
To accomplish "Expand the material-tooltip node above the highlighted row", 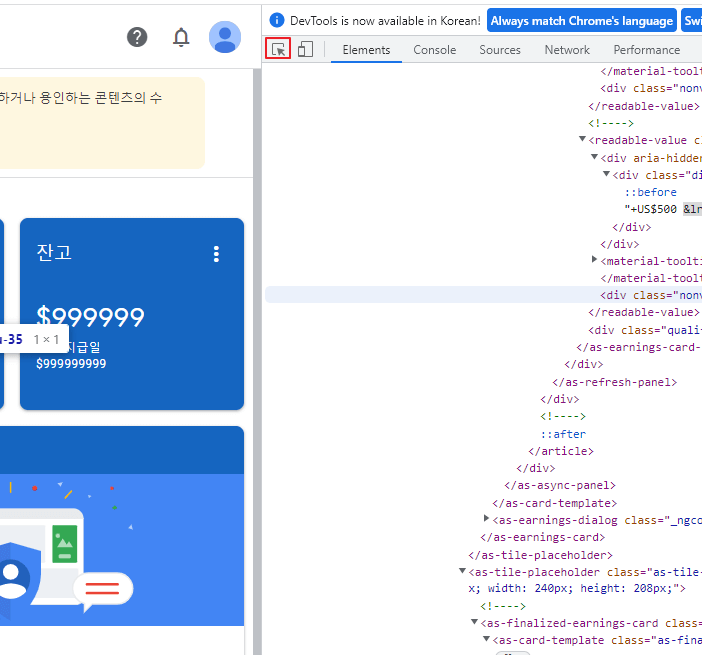I will pos(595,259).
